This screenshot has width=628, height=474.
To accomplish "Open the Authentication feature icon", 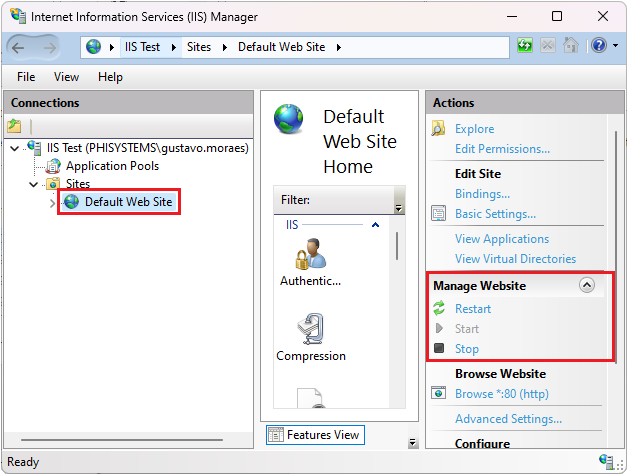I will (x=310, y=254).
